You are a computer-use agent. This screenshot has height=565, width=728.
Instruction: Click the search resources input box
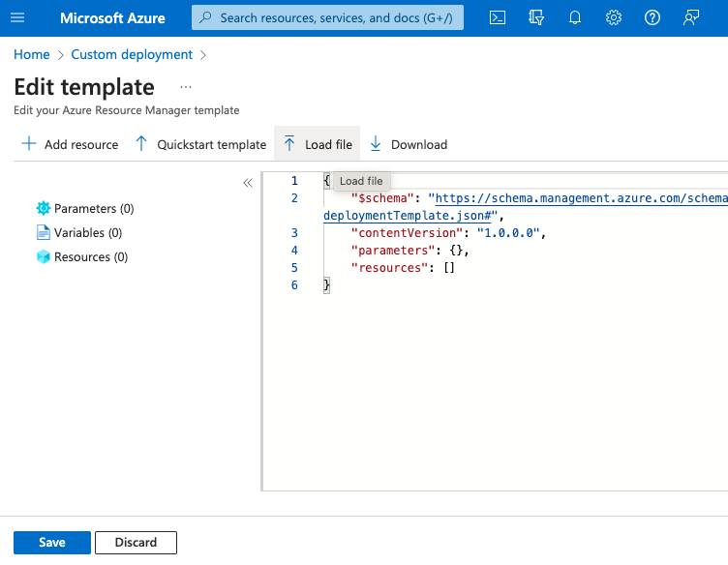(x=334, y=17)
